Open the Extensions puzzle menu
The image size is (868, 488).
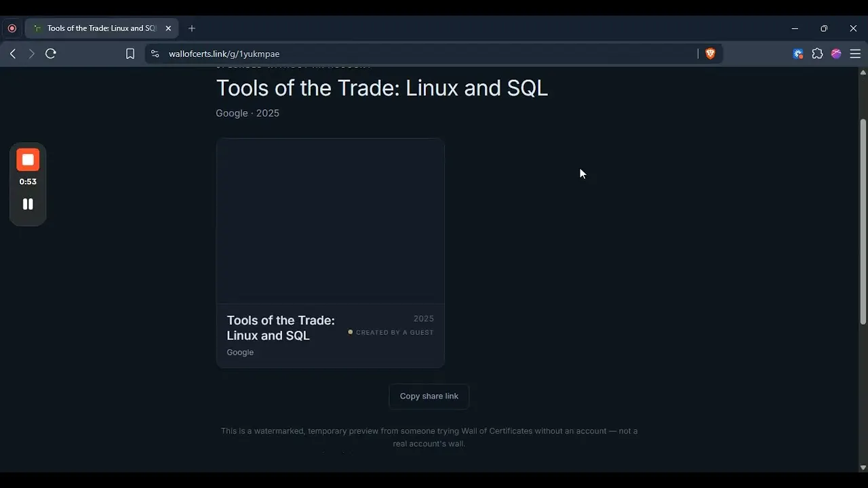(817, 54)
